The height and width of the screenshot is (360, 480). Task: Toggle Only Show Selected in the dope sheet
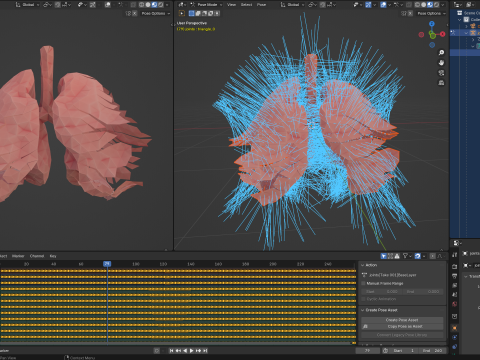pos(384,256)
